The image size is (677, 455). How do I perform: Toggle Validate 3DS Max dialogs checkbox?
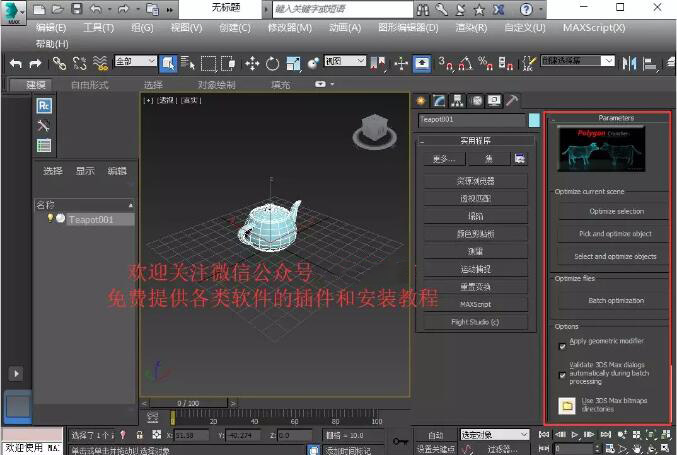pyautogui.click(x=562, y=375)
